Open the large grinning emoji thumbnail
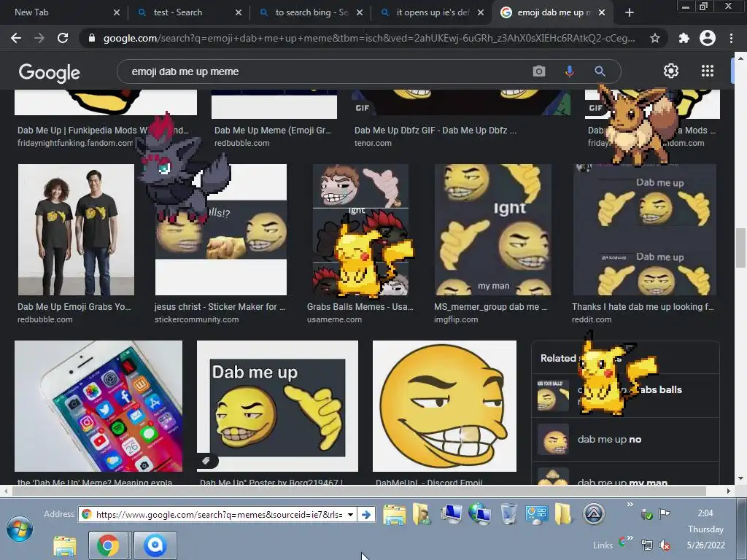747x560 pixels. (444, 405)
